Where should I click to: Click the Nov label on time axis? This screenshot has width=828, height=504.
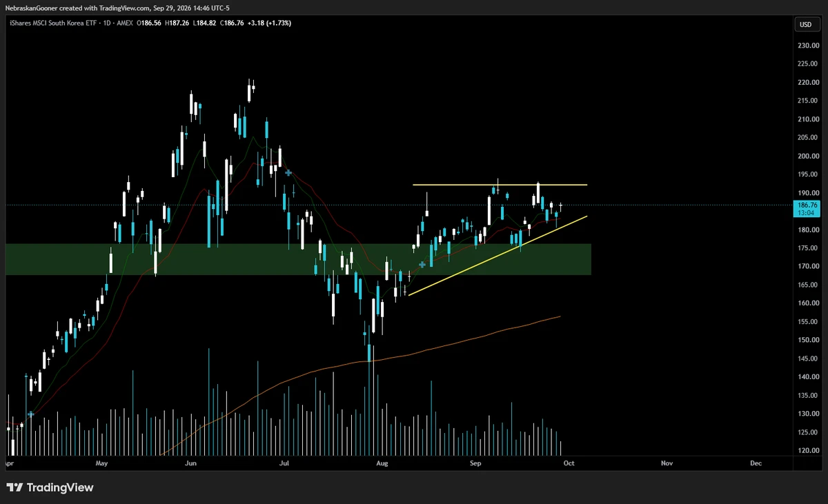click(x=667, y=464)
